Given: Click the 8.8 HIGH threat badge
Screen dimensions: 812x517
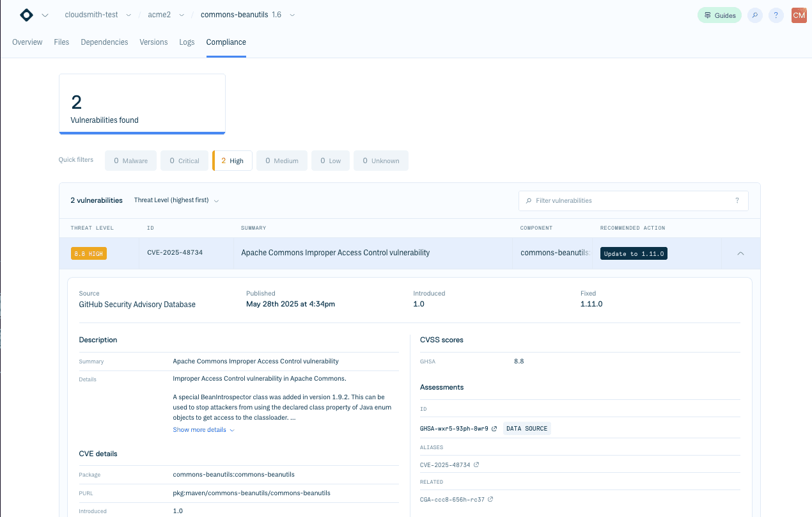Looking at the screenshot, I should 89,253.
